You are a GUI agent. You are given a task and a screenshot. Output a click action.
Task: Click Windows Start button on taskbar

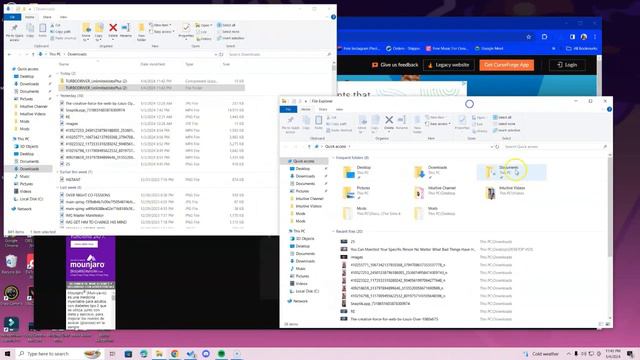point(7,353)
